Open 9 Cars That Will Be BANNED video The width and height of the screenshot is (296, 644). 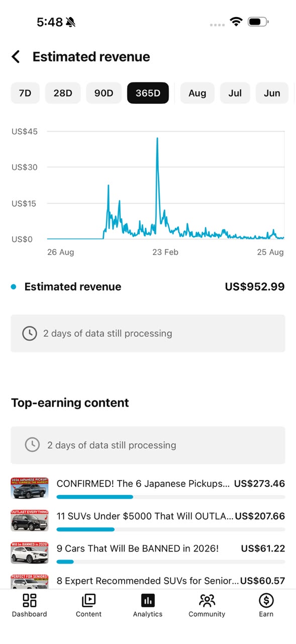tap(138, 548)
